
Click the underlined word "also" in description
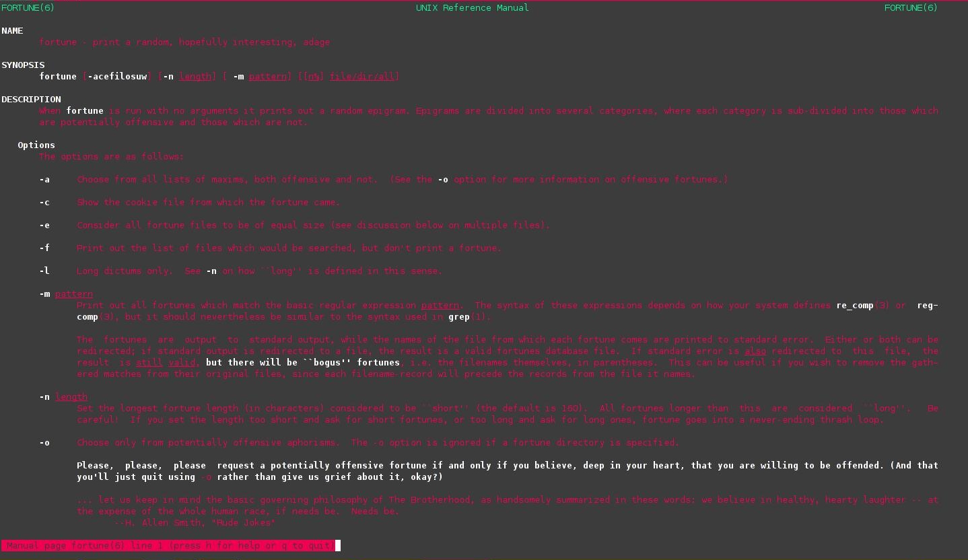pos(755,351)
